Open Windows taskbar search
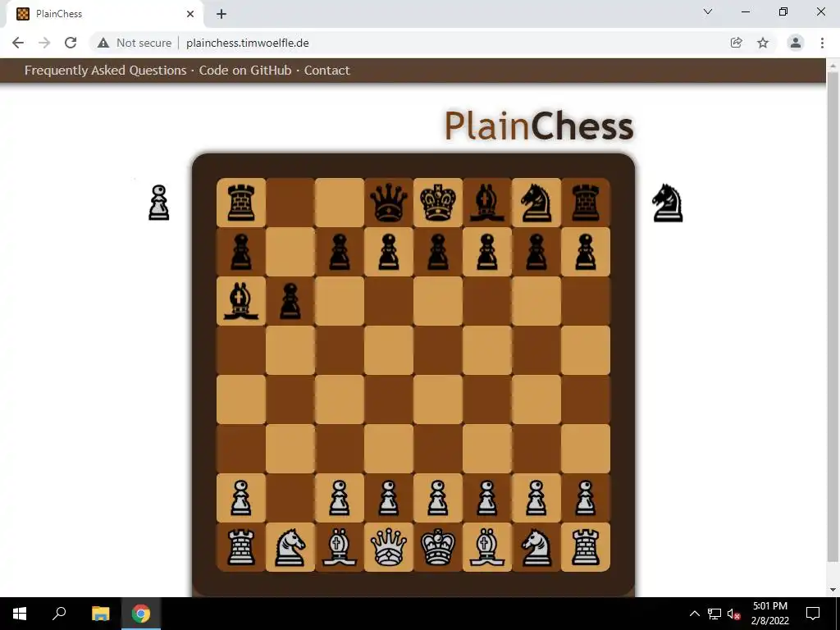Screen dimensions: 840x630 [x=59, y=614]
